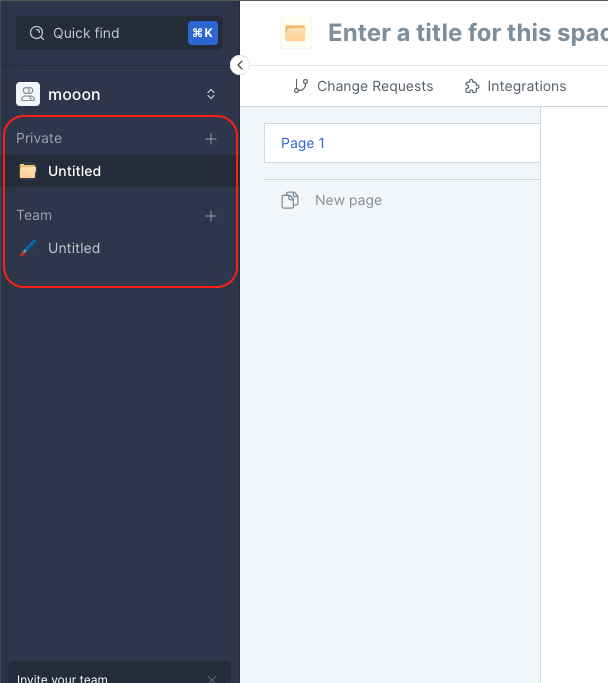The width and height of the screenshot is (608, 683).
Task: Add a new space in the Private section
Action: [x=211, y=139]
